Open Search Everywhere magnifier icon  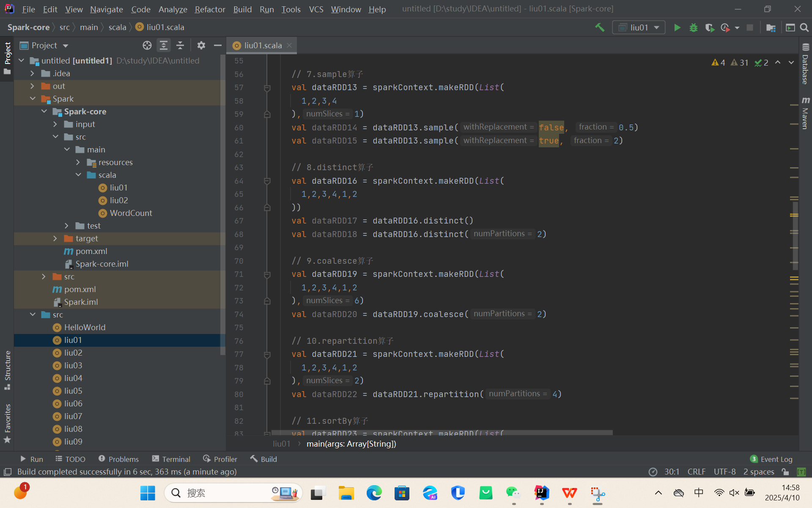coord(804,28)
